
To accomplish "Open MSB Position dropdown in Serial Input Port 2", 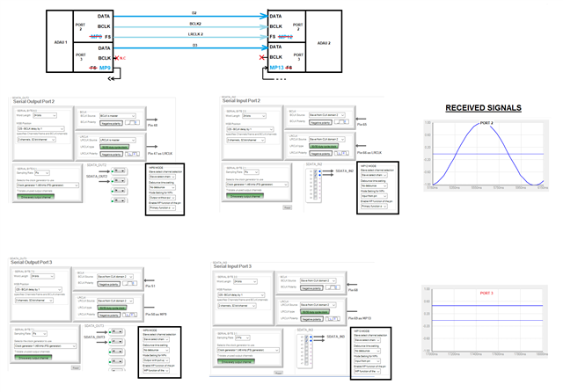I will (250, 129).
